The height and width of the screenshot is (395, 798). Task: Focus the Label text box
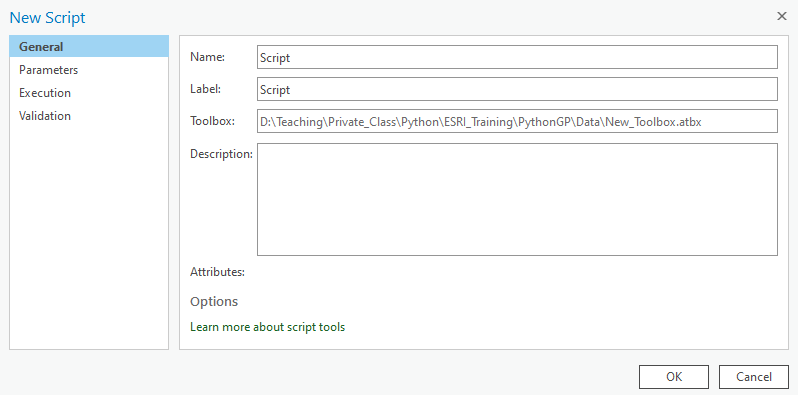(517, 89)
